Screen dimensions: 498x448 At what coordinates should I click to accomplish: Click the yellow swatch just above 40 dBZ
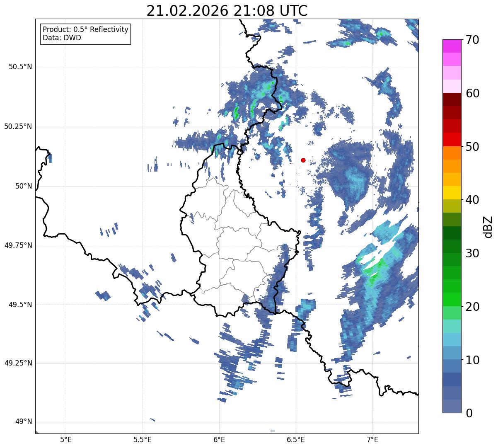pos(452,193)
